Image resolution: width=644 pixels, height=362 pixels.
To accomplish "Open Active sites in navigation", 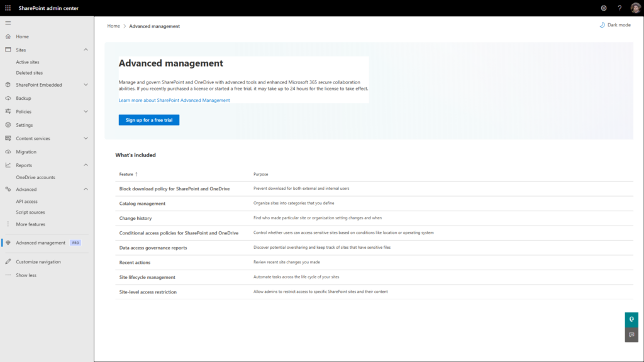I will [28, 62].
